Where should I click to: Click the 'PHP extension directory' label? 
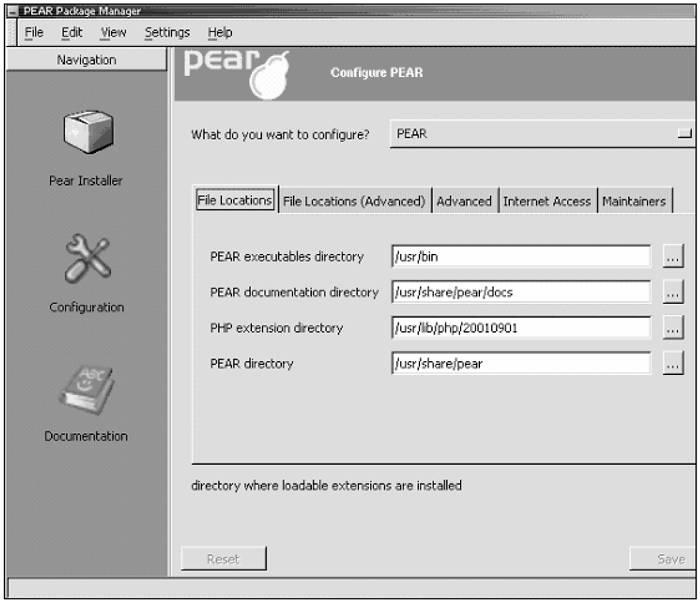[276, 328]
